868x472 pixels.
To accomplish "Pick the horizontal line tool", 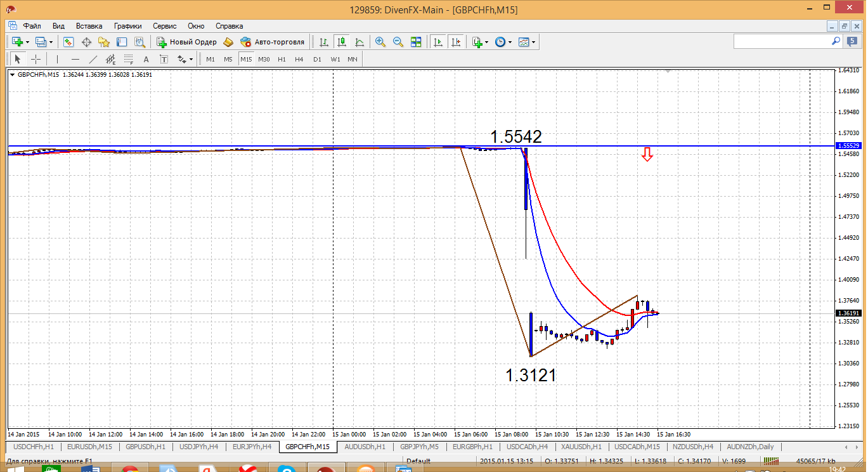I will (75, 59).
